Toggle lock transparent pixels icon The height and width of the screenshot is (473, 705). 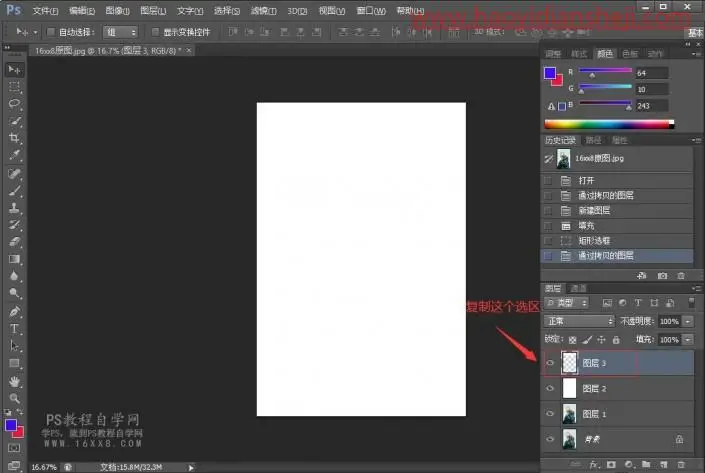pos(572,340)
